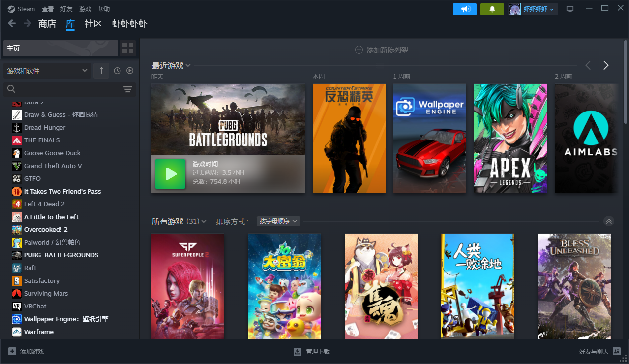
Task: Click Palworld / 幻兽帕鲁 icon
Action: [17, 242]
